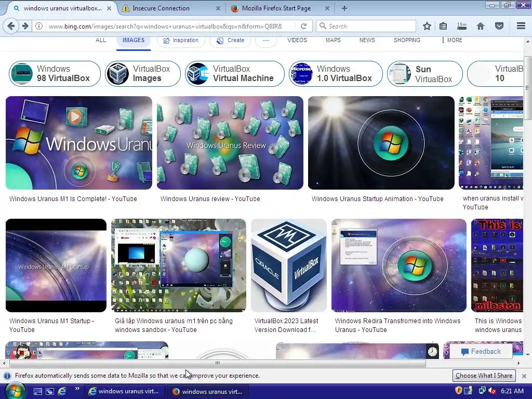532x399 pixels.
Task: Switch to Internet Explorer taskbar window
Action: coord(124,391)
